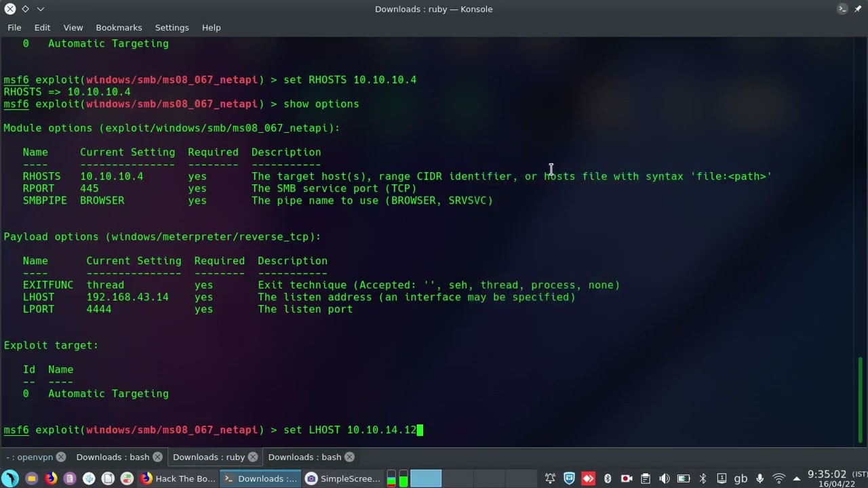Click the Konsole terminal scrollbar handle

tap(860, 400)
